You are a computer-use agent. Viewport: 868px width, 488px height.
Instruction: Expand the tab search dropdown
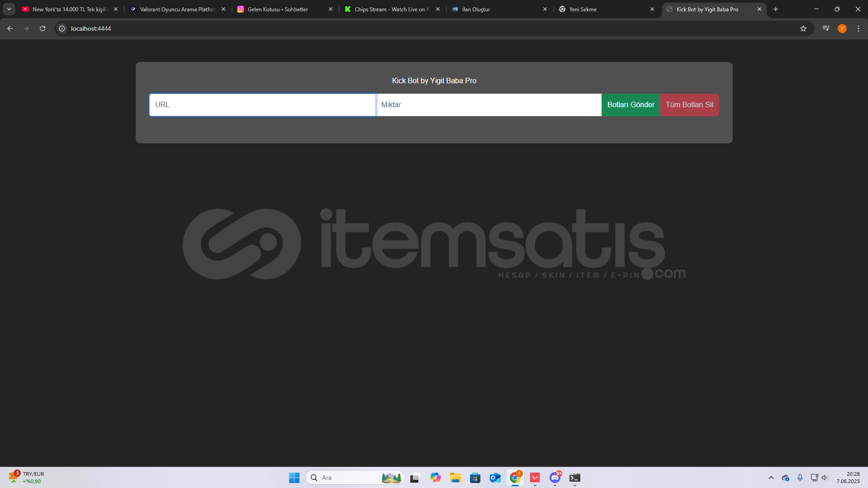(x=9, y=9)
